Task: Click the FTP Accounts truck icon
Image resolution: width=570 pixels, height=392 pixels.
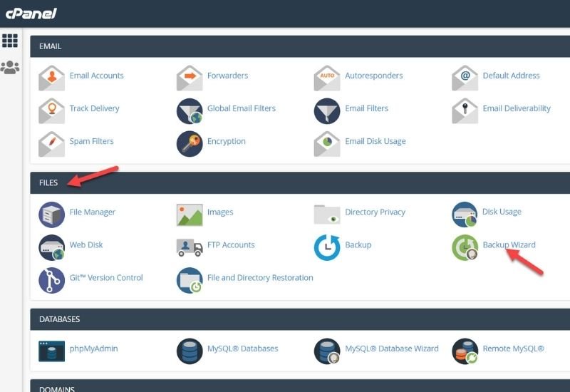Action: click(x=190, y=247)
